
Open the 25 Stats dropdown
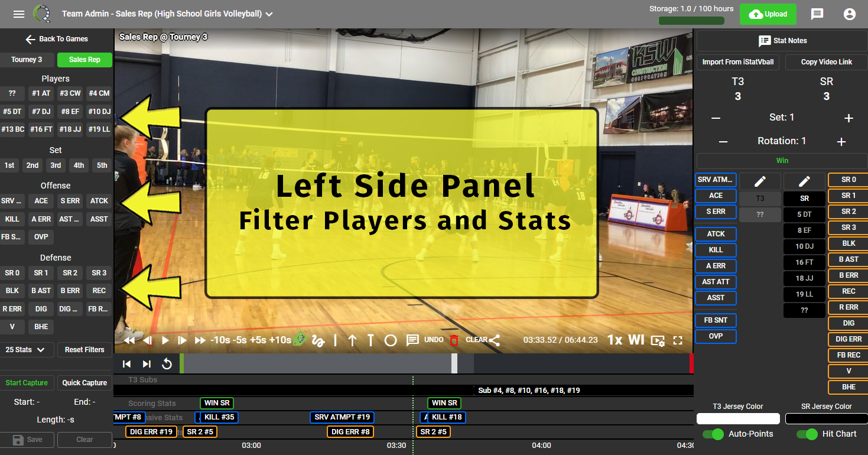(x=27, y=350)
